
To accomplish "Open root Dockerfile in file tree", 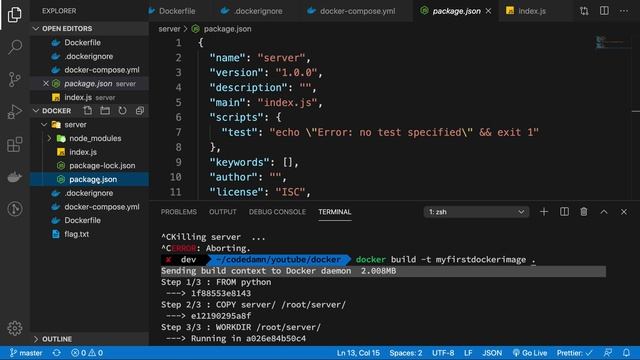I will click(82, 220).
